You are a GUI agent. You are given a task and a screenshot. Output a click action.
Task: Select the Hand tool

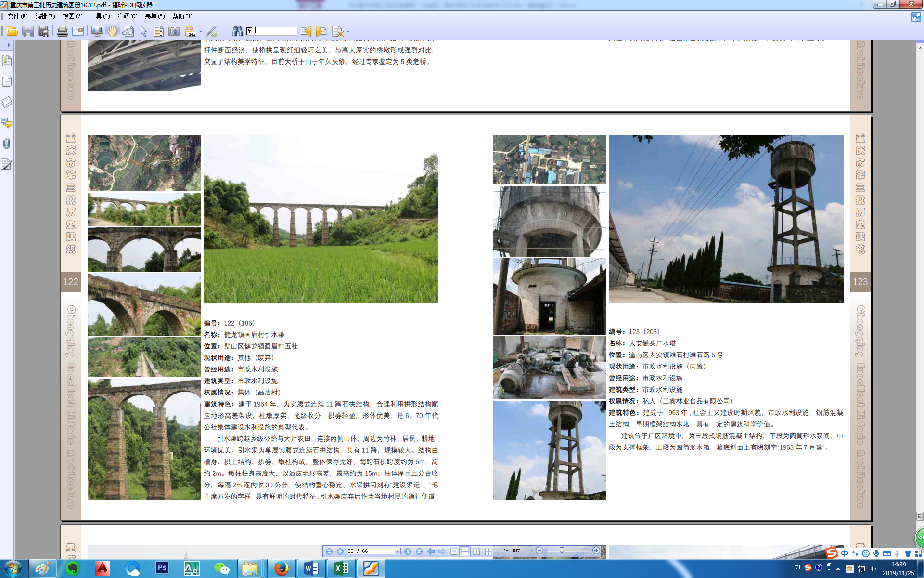point(113,31)
